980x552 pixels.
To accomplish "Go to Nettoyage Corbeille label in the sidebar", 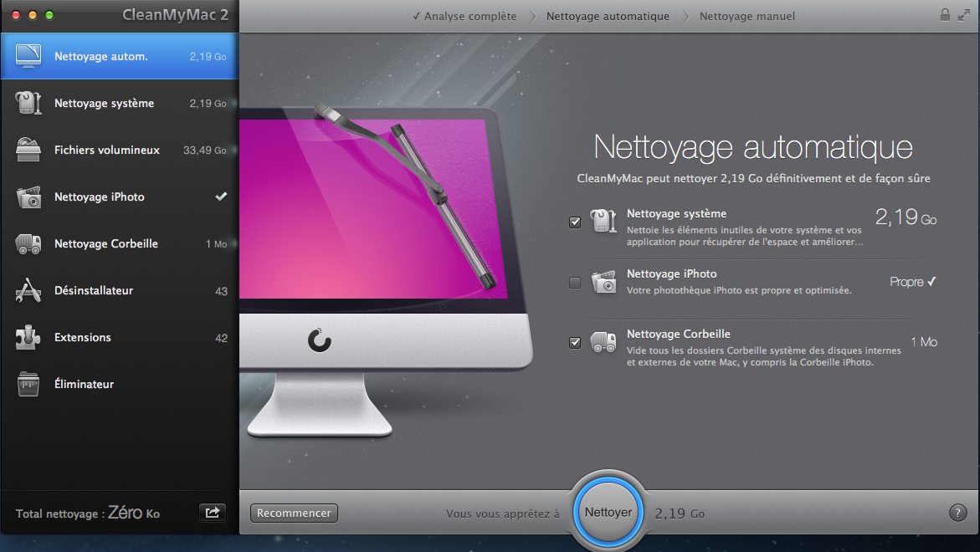I will click(x=106, y=243).
